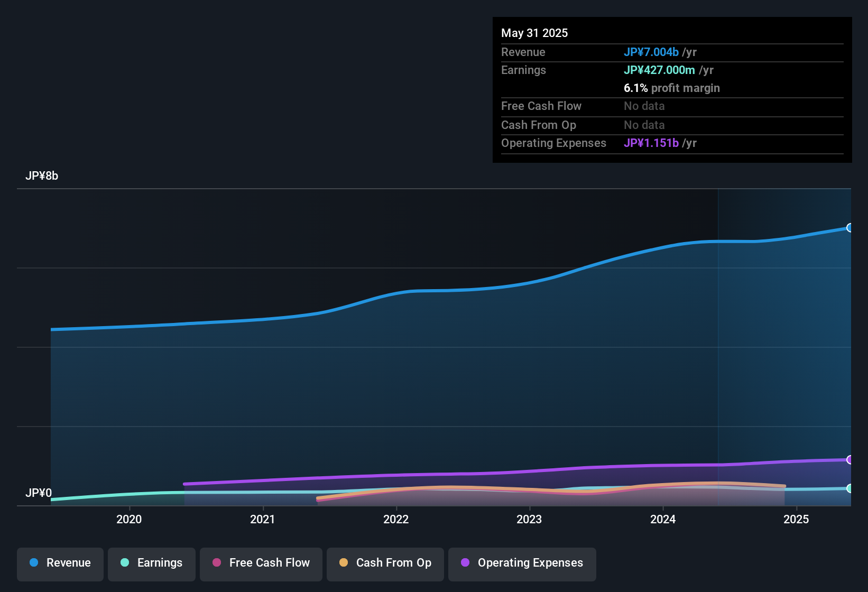Click the Earnings row label in tooltip
This screenshot has height=592, width=868.
tap(523, 70)
